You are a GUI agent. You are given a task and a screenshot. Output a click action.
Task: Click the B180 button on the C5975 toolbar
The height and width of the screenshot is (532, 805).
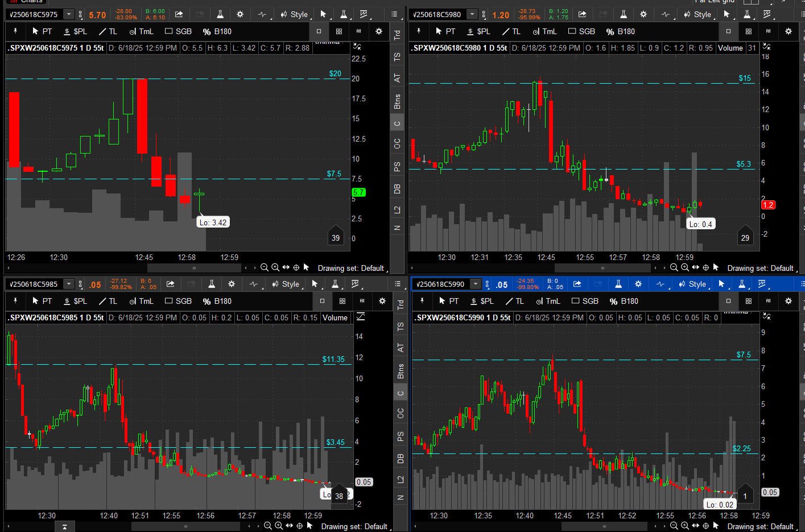217,31
